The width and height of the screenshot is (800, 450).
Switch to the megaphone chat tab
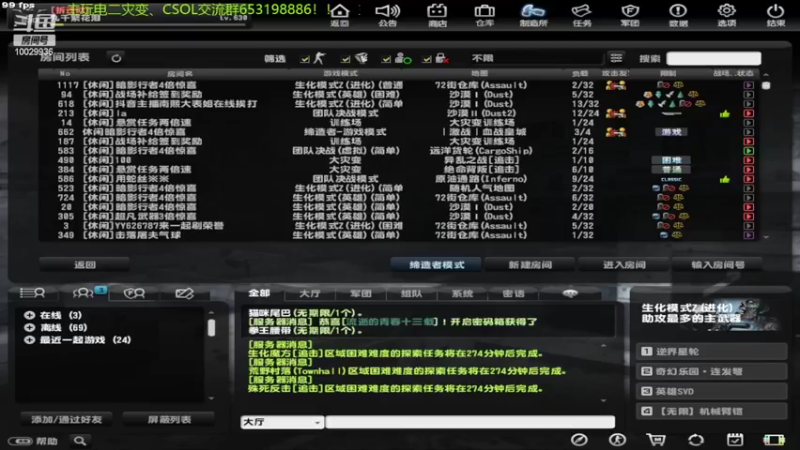pyautogui.click(x=570, y=293)
